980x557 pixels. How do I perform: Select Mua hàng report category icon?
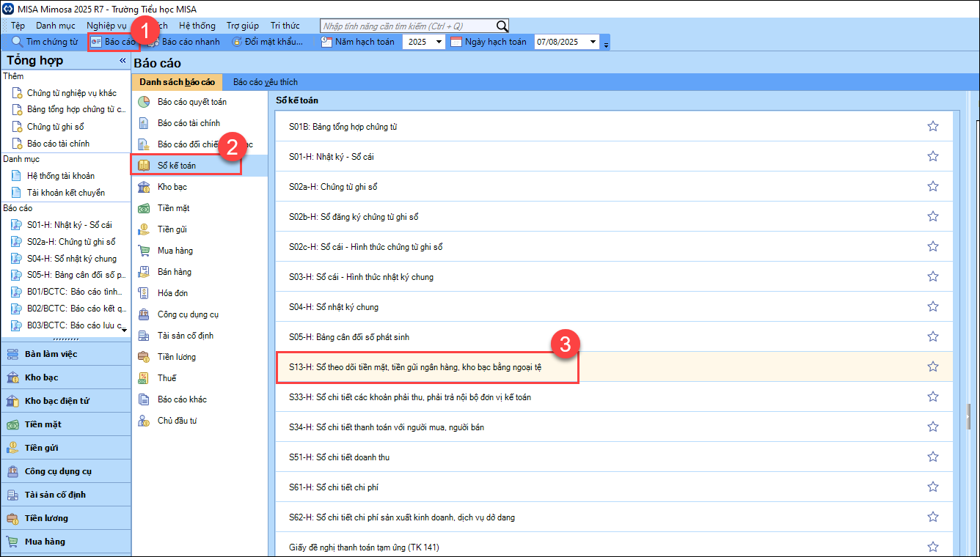(x=144, y=251)
